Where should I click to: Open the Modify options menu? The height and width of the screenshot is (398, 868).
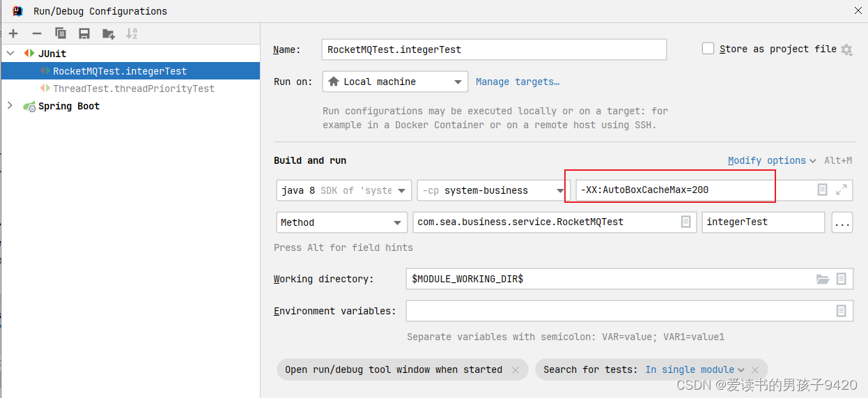pyautogui.click(x=771, y=160)
